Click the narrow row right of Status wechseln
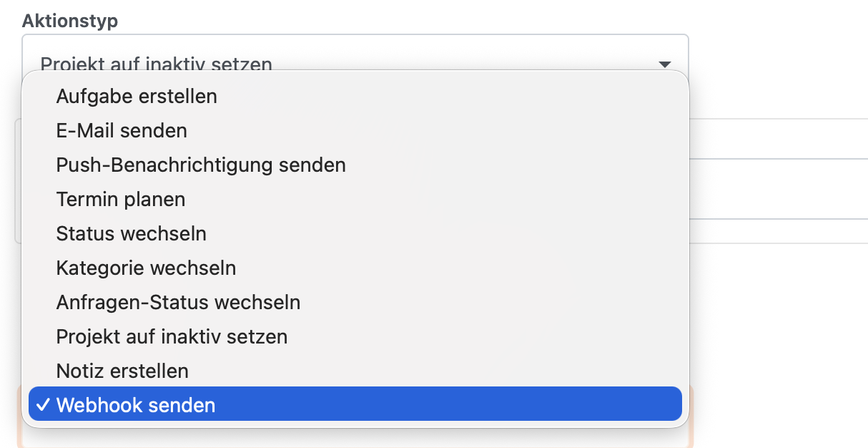The width and height of the screenshot is (868, 448). point(779,231)
